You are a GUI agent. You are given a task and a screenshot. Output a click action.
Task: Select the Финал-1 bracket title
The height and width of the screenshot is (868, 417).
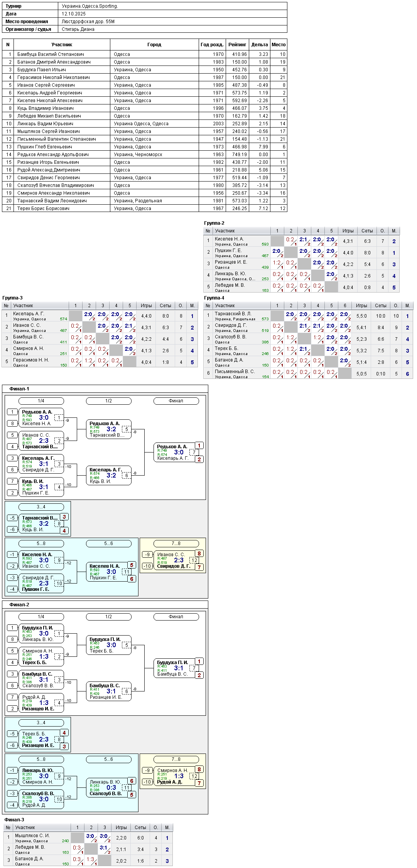point(19,389)
